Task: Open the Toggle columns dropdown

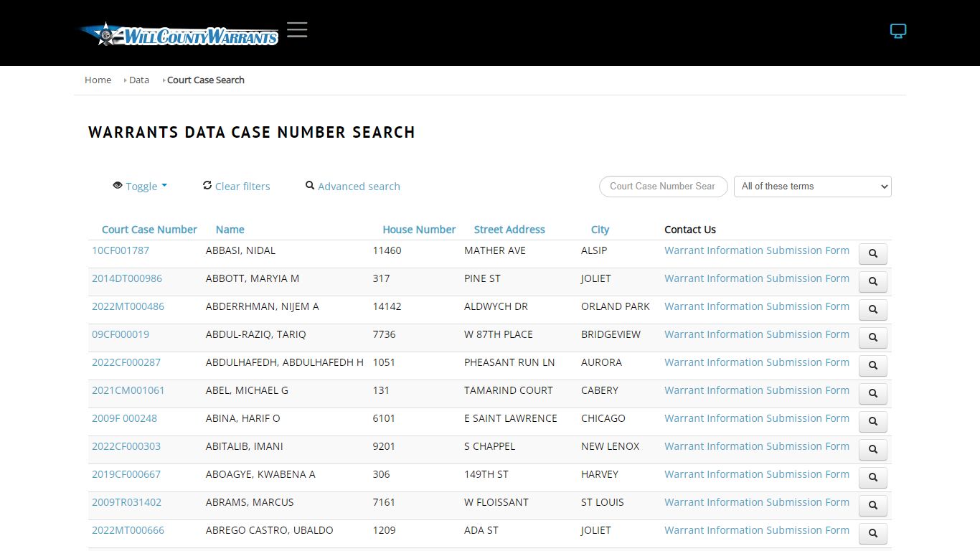Action: (140, 186)
